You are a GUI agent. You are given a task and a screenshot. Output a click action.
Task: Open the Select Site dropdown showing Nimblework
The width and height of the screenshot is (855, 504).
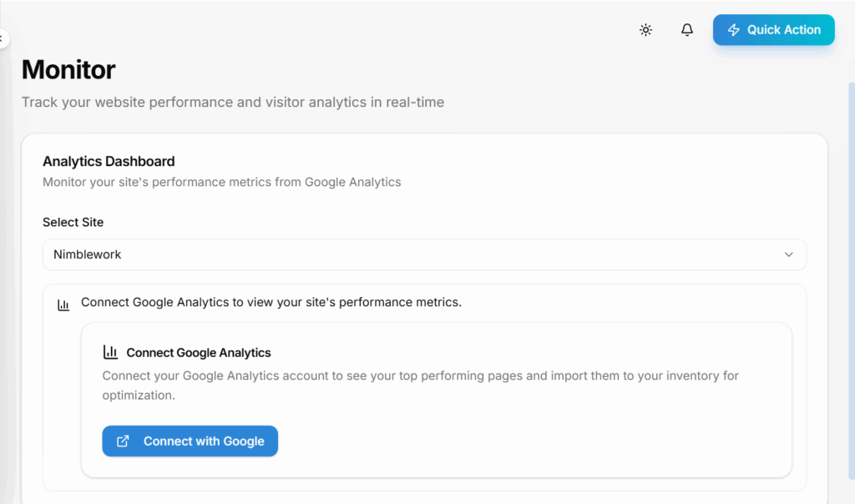click(424, 255)
